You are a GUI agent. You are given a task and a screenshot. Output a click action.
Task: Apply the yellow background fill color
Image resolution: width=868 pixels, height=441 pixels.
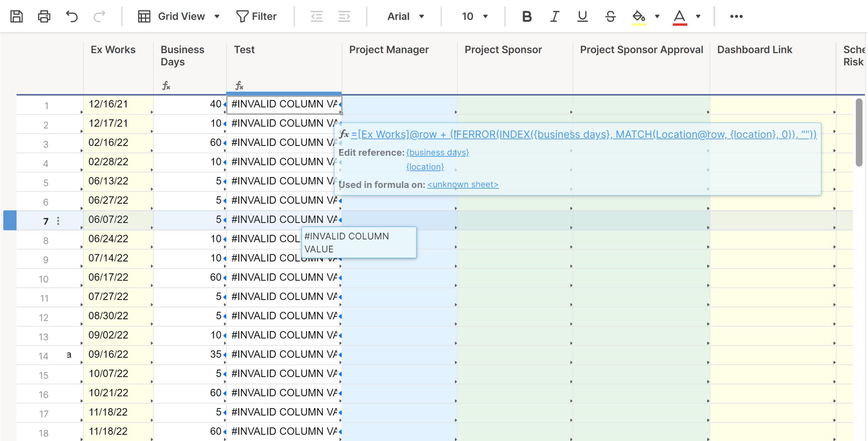[x=639, y=17]
